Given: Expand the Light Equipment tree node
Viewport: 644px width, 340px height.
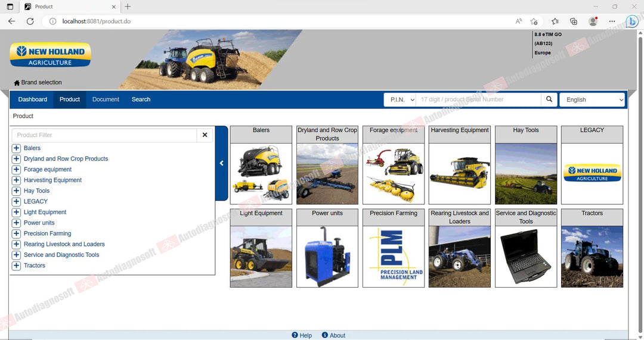Looking at the screenshot, I should 16,212.
